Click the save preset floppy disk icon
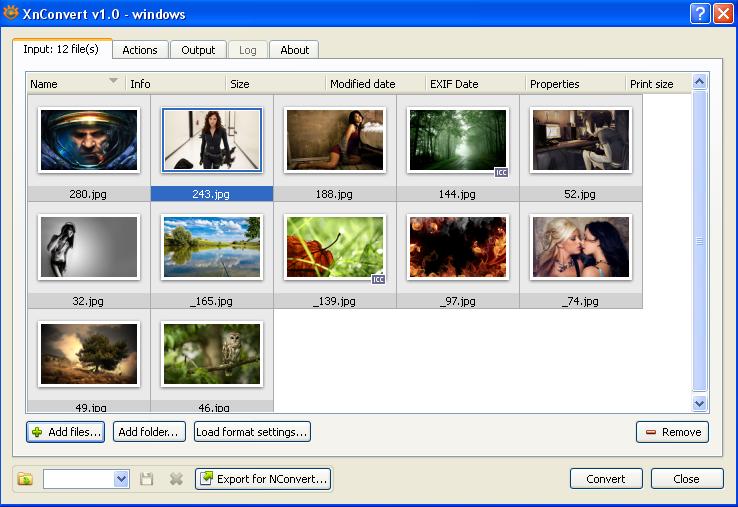Screen dimensions: 738x507 pyautogui.click(x=147, y=479)
